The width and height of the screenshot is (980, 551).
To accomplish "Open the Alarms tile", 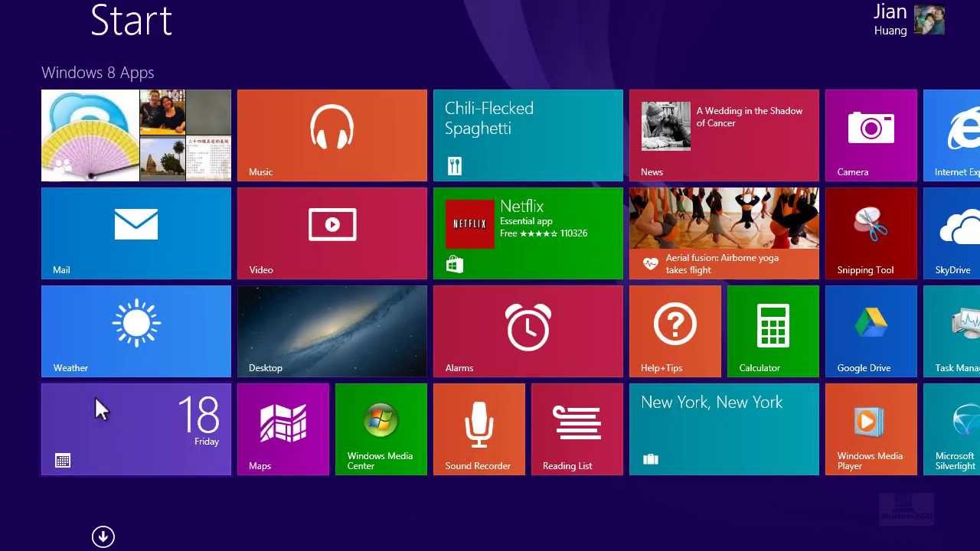I will (528, 331).
